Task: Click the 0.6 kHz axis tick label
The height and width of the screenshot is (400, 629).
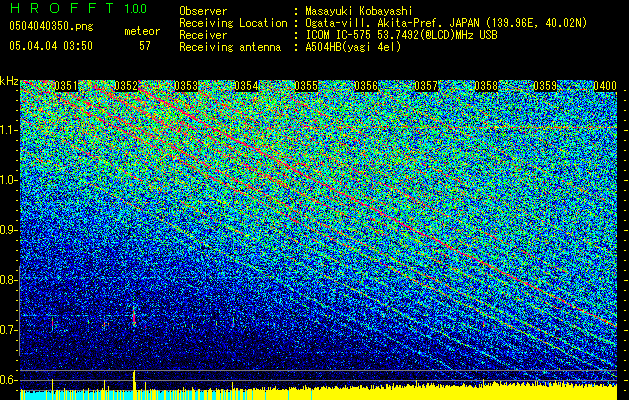Action: point(9,380)
